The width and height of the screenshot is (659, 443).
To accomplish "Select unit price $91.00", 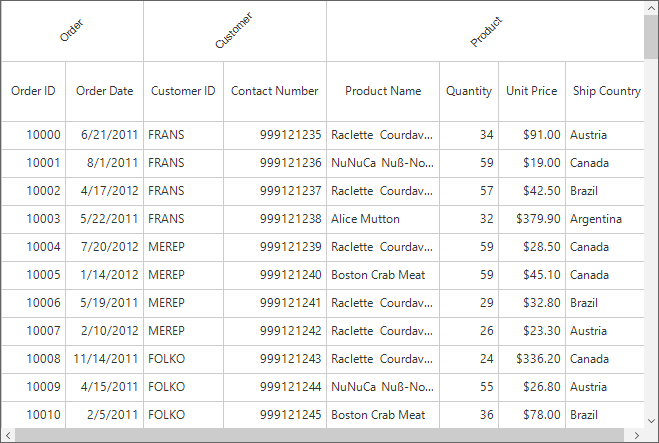I will (x=532, y=135).
